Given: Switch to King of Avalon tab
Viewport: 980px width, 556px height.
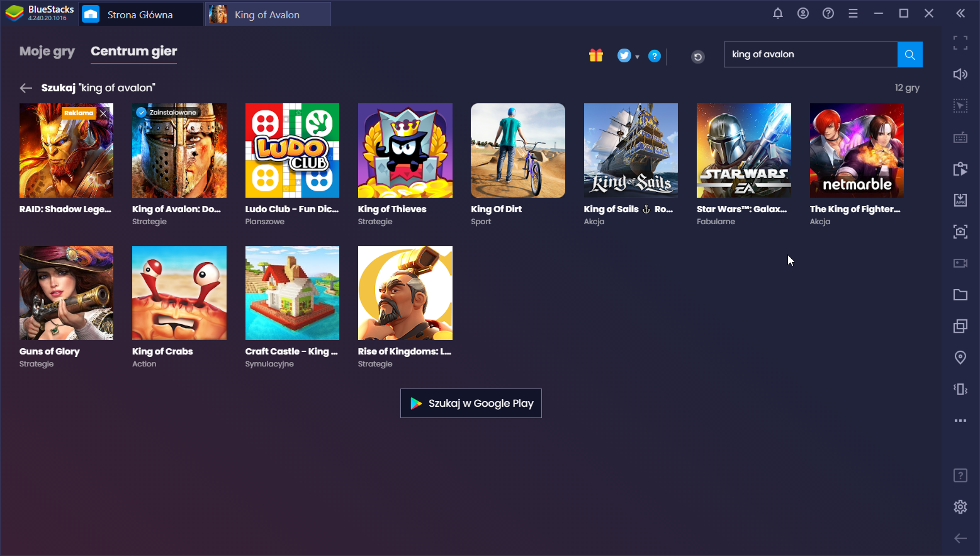Looking at the screenshot, I should 268,14.
